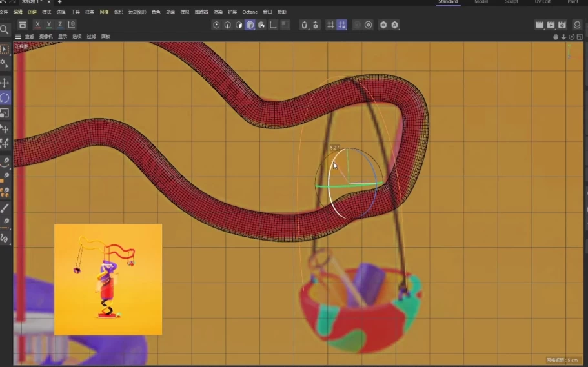Image resolution: width=588 pixels, height=367 pixels.
Task: Open the Octane menu
Action: click(x=249, y=12)
